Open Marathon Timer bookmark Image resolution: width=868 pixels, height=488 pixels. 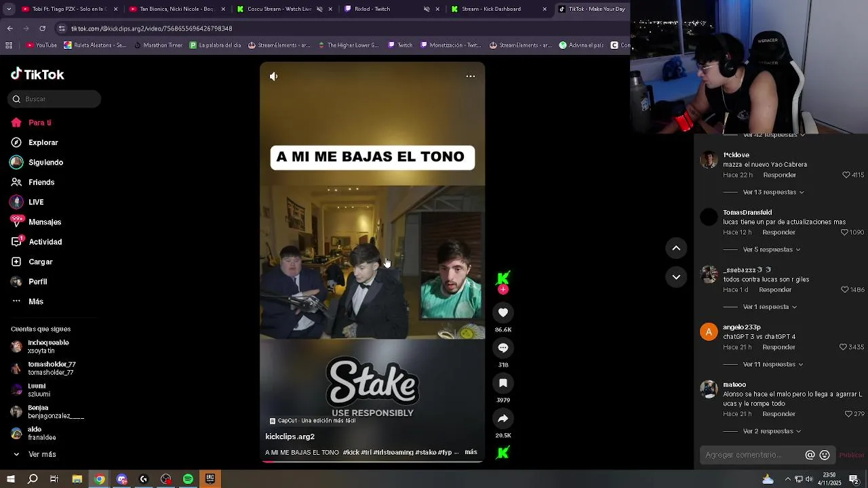click(x=158, y=45)
